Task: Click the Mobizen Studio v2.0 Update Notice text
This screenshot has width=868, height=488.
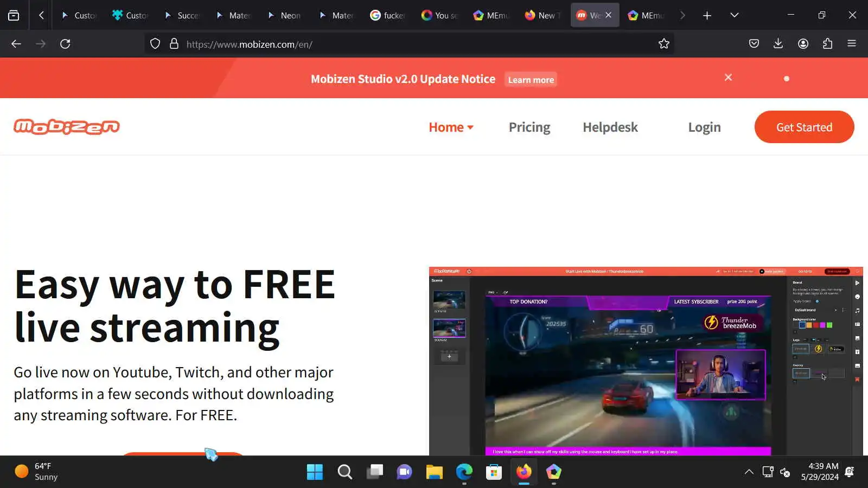Action: (x=403, y=79)
